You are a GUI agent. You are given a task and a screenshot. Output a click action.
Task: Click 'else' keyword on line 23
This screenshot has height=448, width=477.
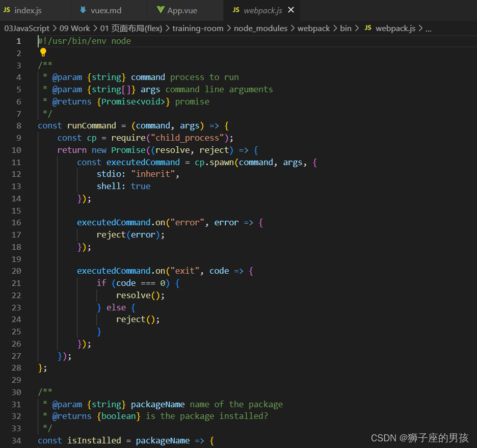[x=116, y=307]
